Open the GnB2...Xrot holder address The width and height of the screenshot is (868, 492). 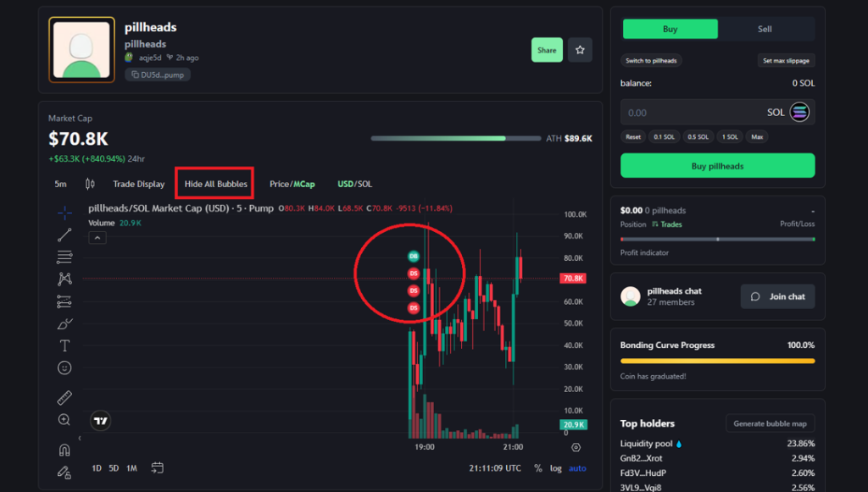tap(641, 458)
